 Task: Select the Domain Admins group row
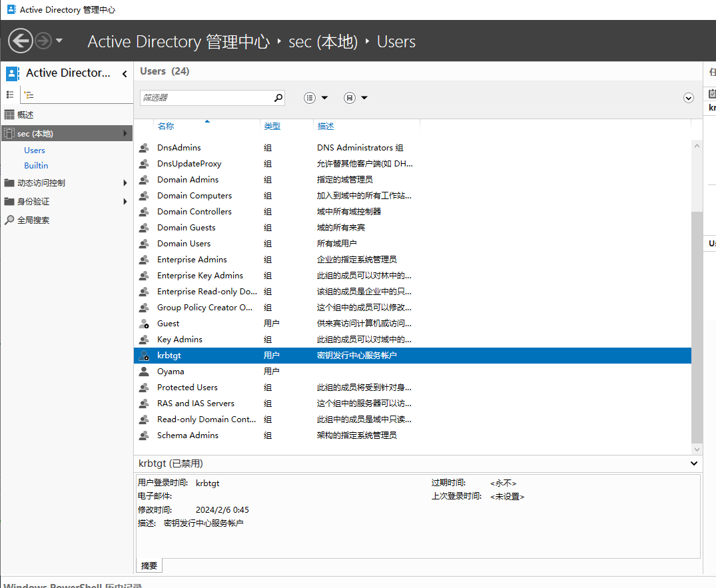188,180
